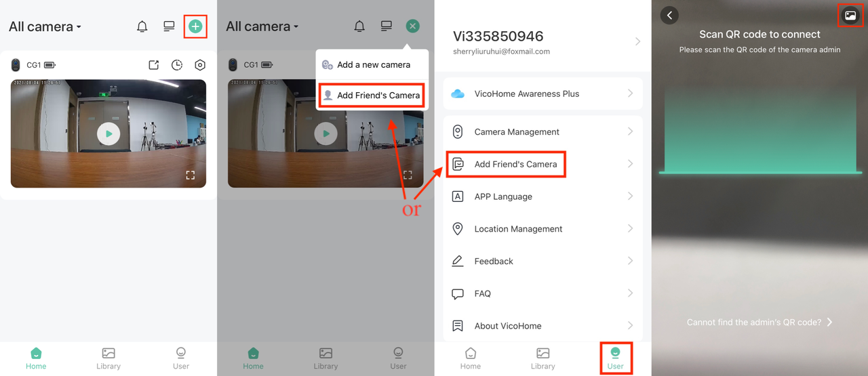Open CG1 camera settings hexagon icon
The height and width of the screenshot is (376, 868).
pyautogui.click(x=200, y=65)
